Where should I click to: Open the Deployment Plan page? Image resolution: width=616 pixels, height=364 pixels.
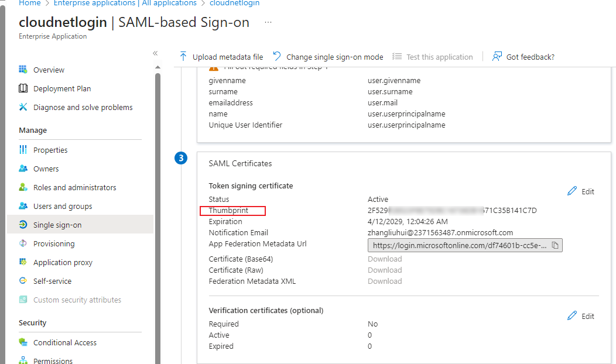62,89
